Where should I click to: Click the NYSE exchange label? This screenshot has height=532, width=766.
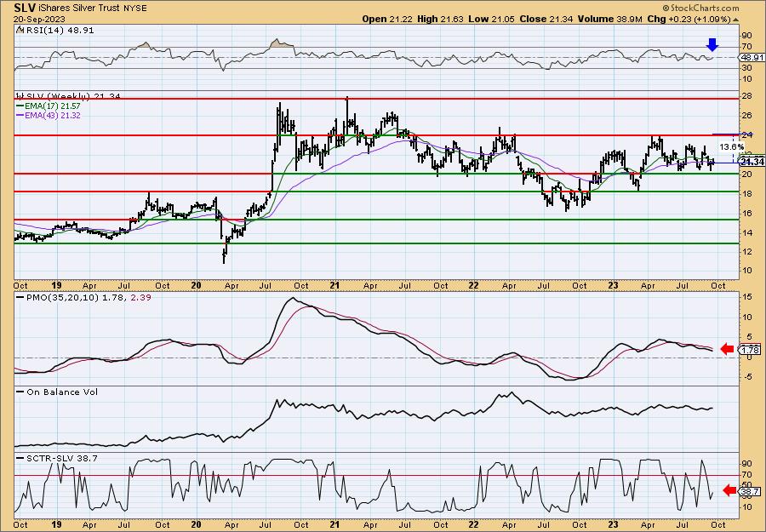coord(134,8)
